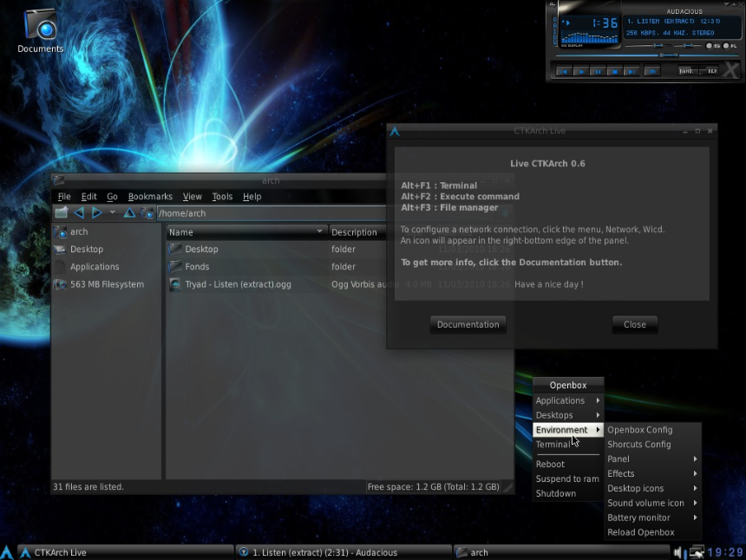This screenshot has height=560, width=746.
Task: Toggle the PL playlist button in Audacious
Action: tap(730, 46)
